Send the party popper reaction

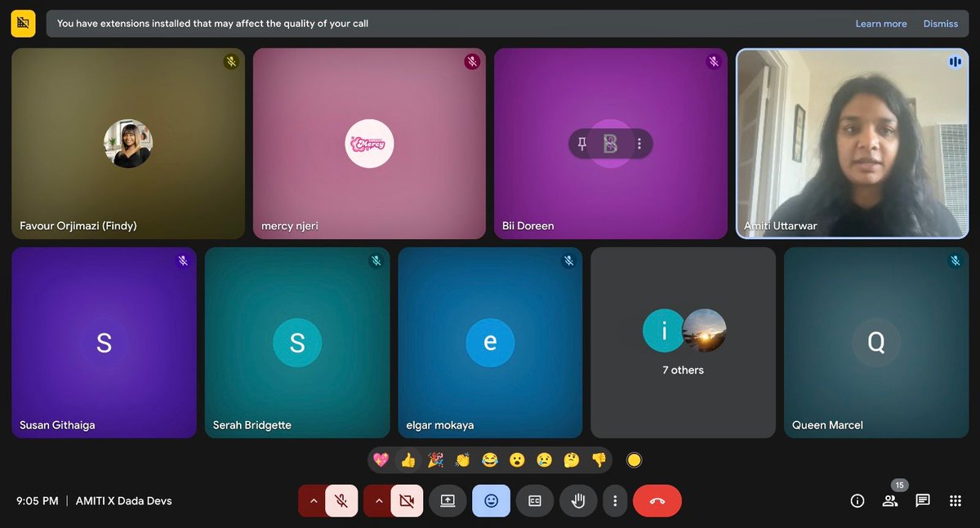(435, 460)
